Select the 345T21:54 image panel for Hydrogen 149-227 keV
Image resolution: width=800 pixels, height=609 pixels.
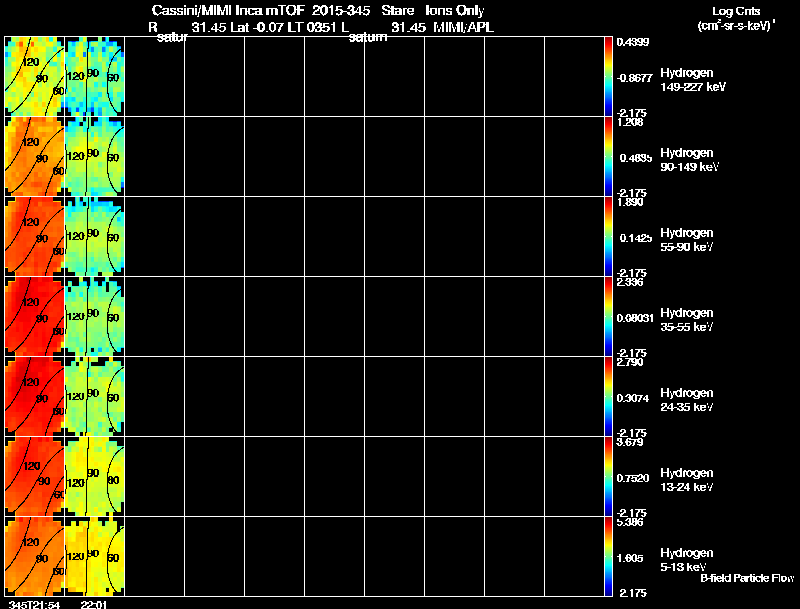35,77
